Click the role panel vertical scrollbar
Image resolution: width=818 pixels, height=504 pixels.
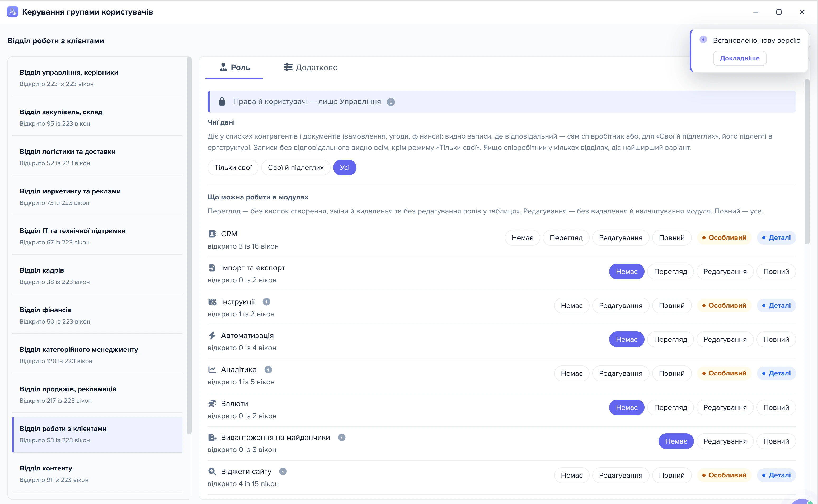point(807,162)
